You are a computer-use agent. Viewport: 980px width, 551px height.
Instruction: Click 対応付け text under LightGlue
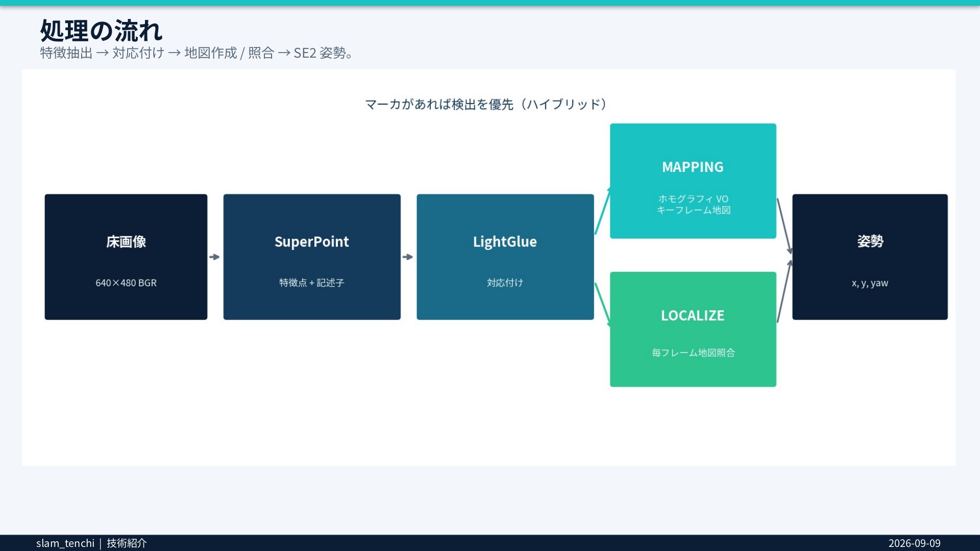(505, 283)
